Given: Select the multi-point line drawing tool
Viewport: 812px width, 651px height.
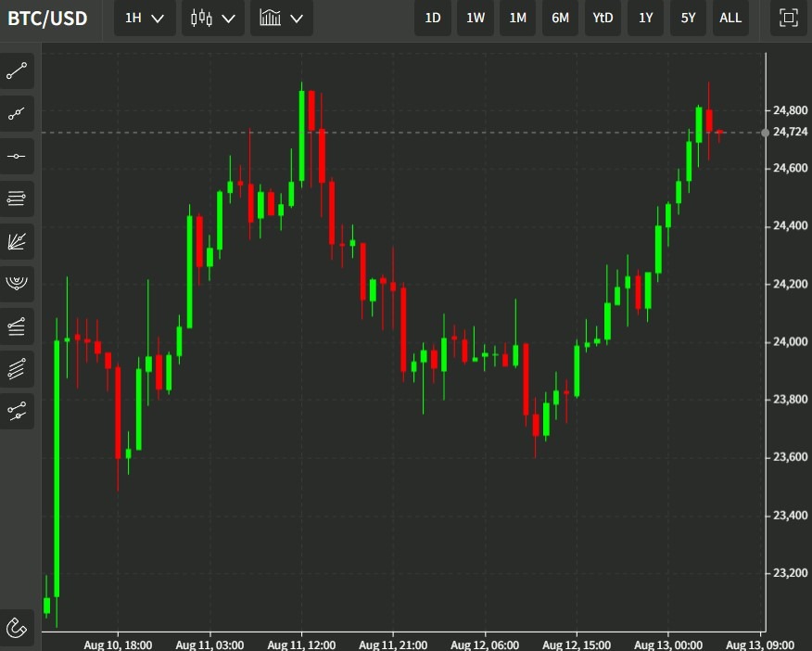Looking at the screenshot, I should click(17, 113).
